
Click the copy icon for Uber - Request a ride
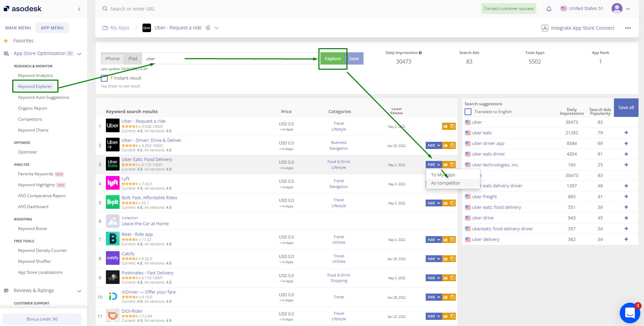coord(452,126)
